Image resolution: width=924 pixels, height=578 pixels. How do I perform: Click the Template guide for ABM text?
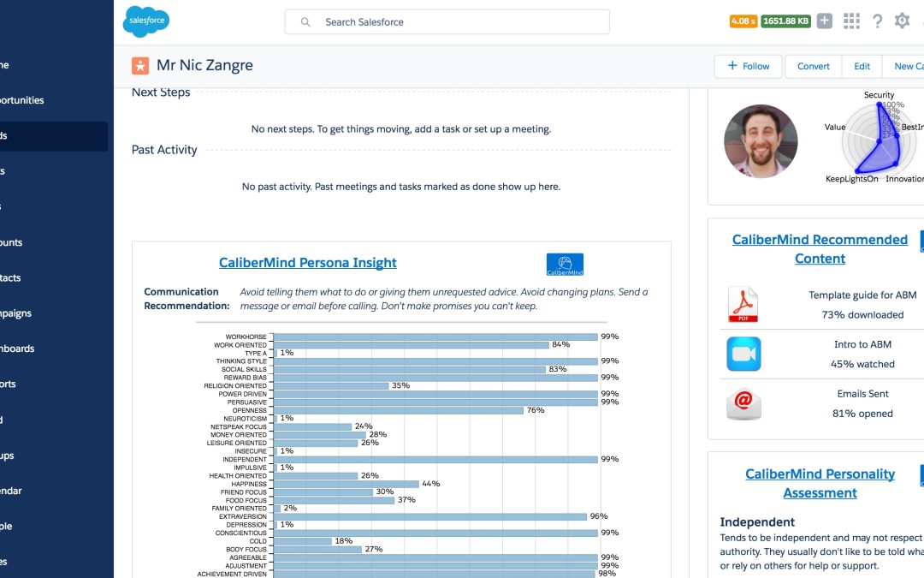862,295
